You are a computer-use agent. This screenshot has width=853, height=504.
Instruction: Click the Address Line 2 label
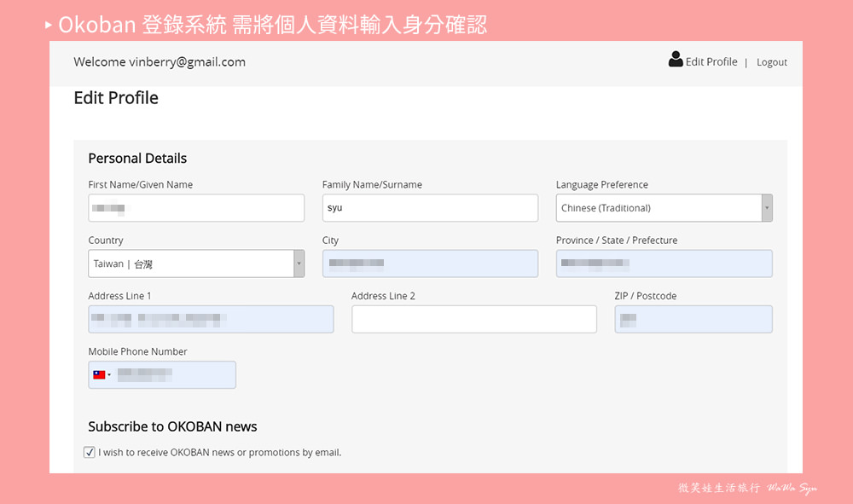383,296
